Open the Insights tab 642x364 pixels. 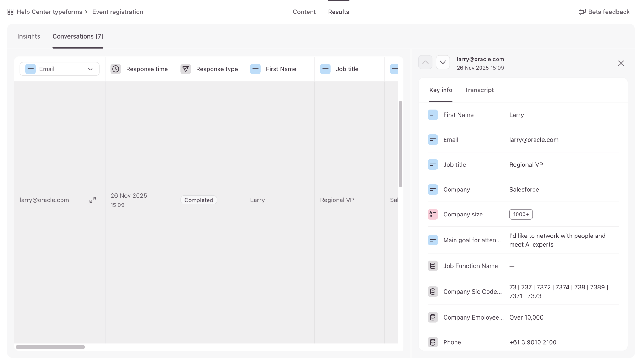coord(29,36)
